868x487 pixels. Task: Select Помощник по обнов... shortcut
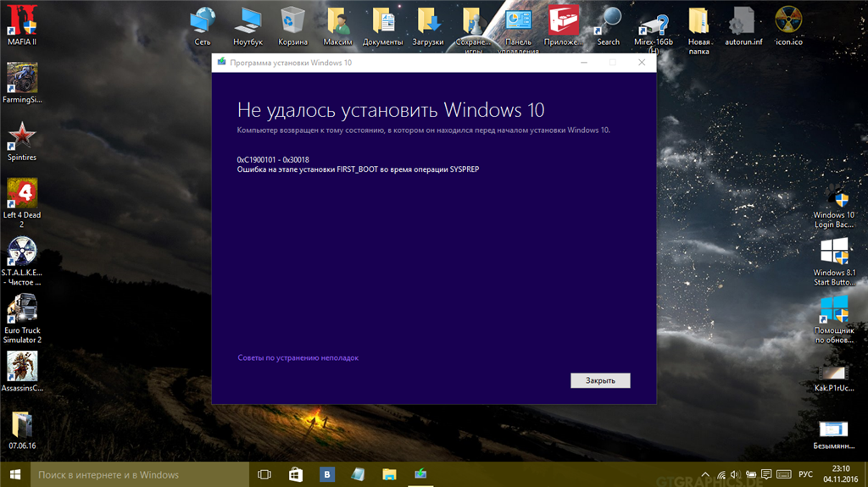(834, 319)
